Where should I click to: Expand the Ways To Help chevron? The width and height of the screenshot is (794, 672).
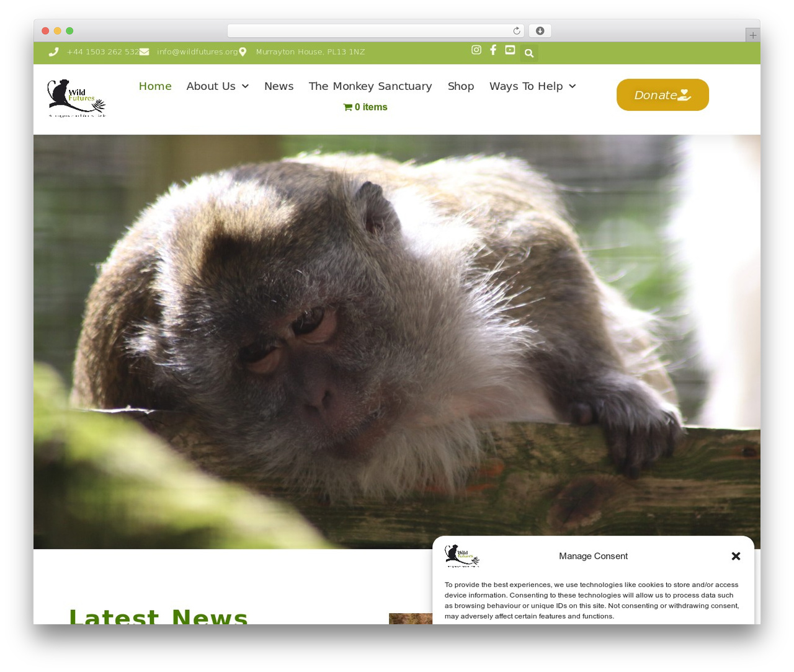pyautogui.click(x=572, y=86)
